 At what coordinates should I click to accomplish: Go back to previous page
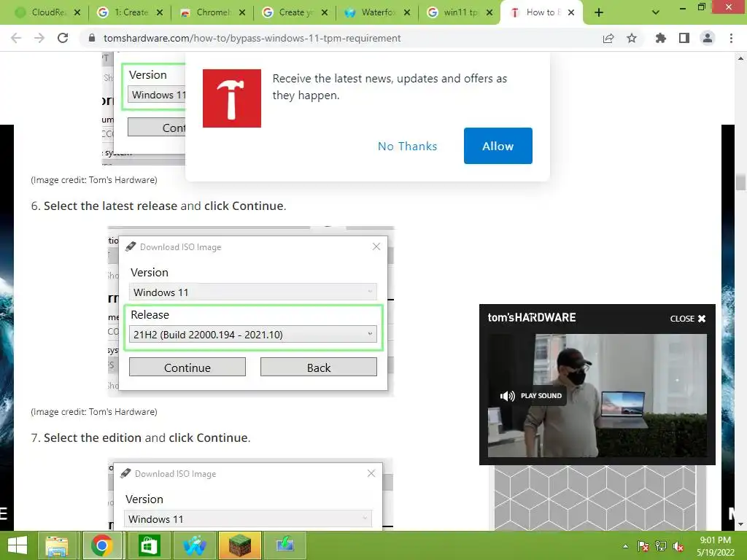pyautogui.click(x=16, y=38)
